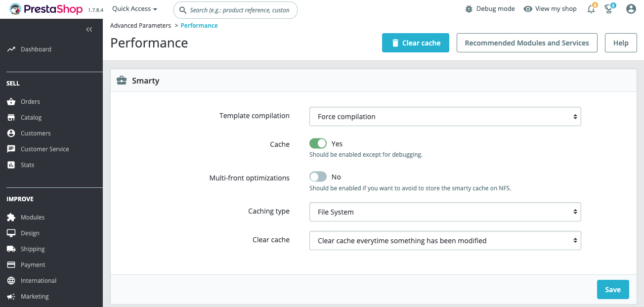The image size is (644, 307).
Task: Click the Help button
Action: click(621, 43)
